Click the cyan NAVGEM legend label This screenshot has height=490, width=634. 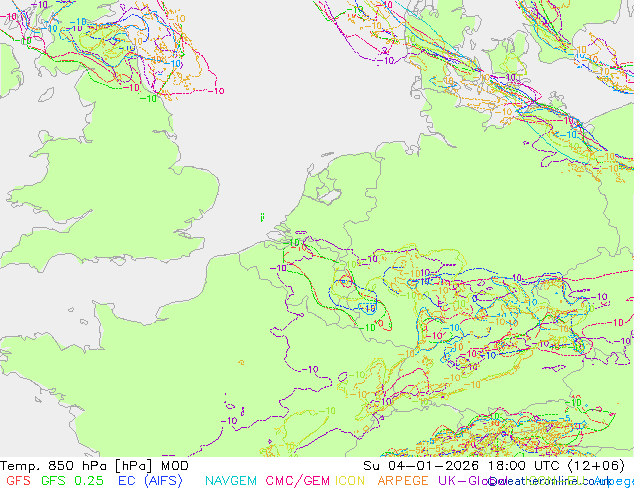pyautogui.click(x=231, y=481)
